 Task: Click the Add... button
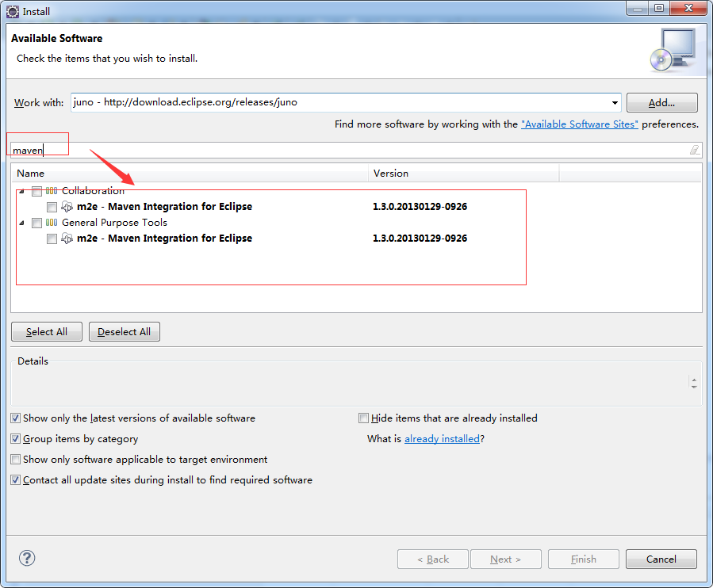pos(661,103)
